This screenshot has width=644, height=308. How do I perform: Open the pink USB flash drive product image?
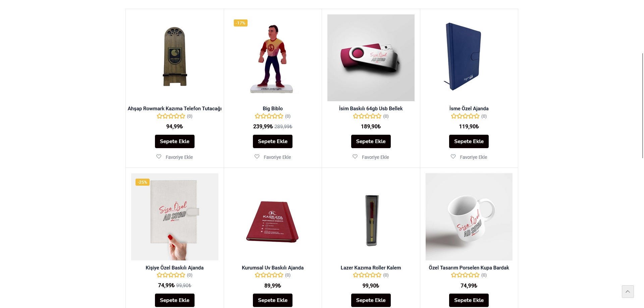[371, 58]
